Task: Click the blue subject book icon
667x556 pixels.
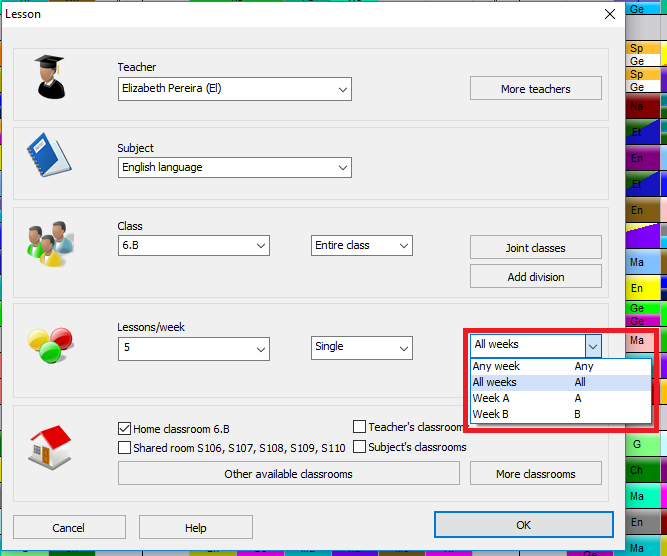Action: [x=49, y=156]
